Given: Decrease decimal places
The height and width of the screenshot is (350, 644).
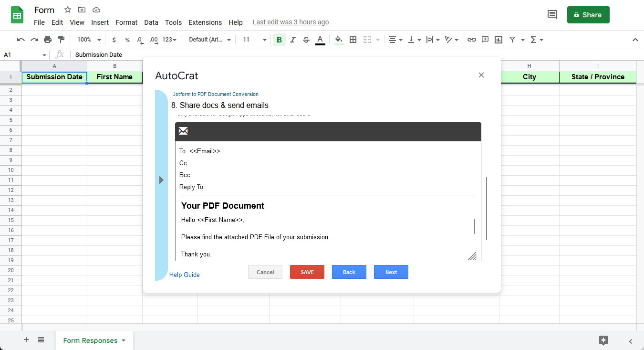Looking at the screenshot, I should [140, 40].
